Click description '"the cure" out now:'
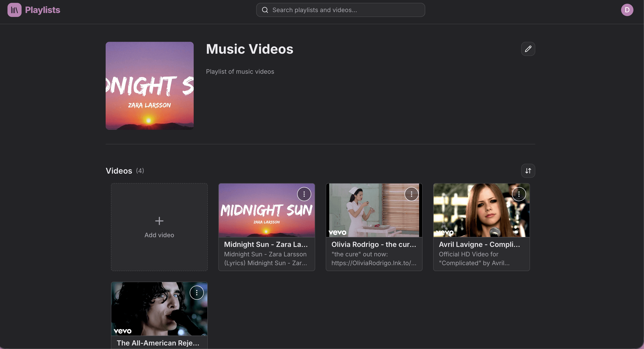The width and height of the screenshot is (644, 349). 359,254
